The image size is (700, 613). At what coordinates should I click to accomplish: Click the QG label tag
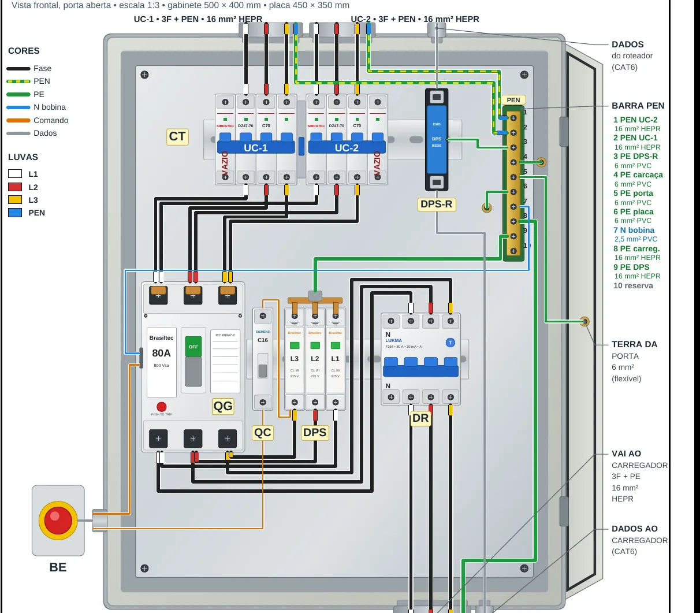pos(223,406)
